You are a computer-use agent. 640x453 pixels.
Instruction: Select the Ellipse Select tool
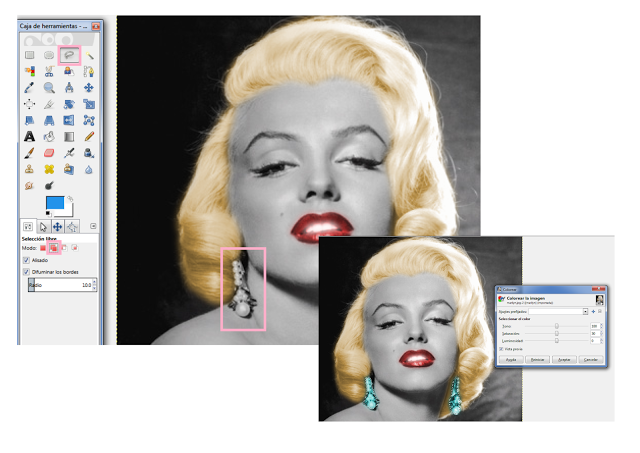coord(49,55)
